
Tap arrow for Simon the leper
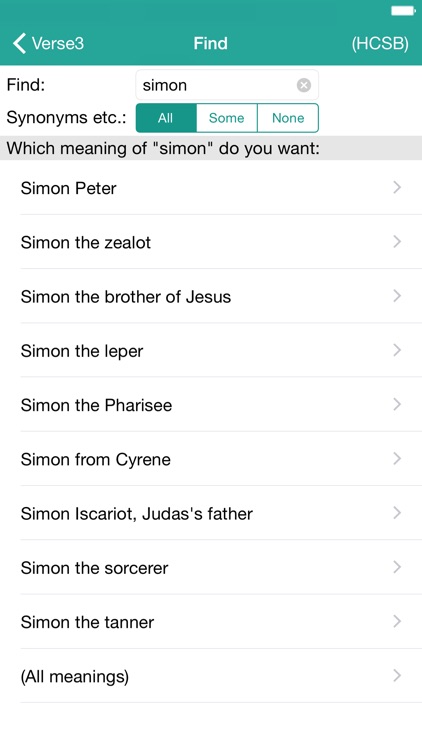(x=397, y=351)
